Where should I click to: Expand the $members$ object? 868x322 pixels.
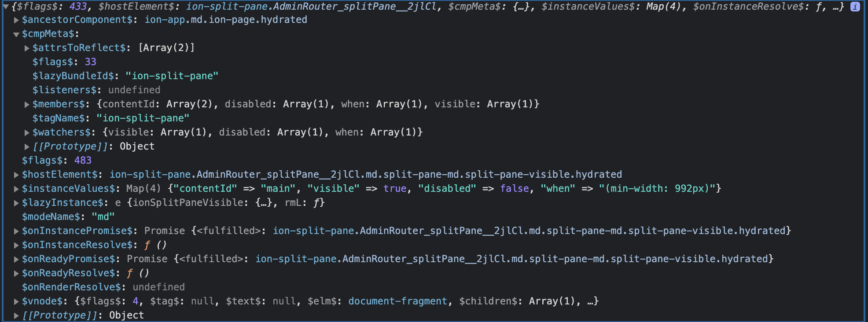pos(27,104)
